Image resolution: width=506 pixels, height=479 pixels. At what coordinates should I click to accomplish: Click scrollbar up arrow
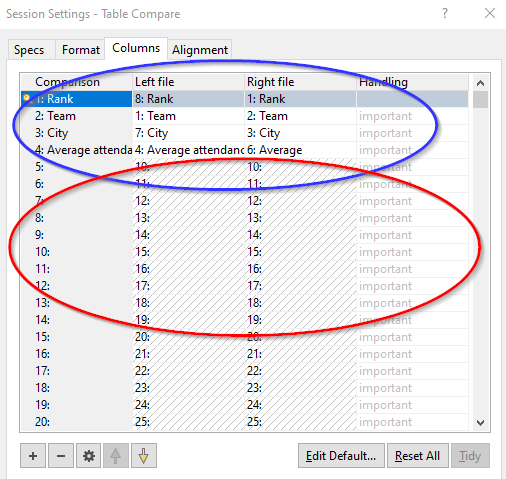point(480,83)
